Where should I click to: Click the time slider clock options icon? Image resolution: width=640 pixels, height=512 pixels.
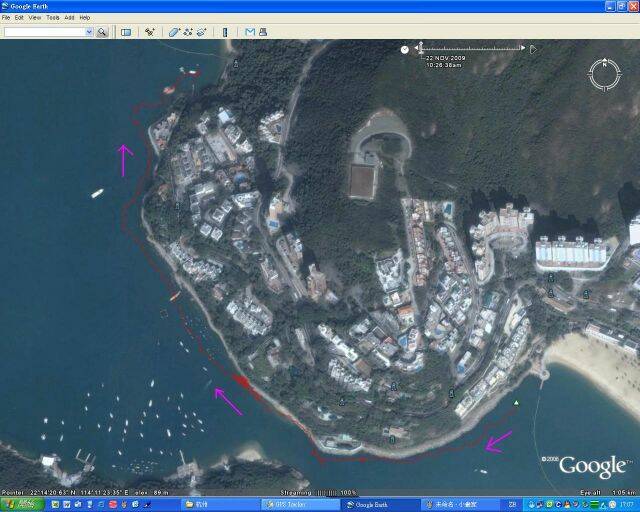(405, 48)
